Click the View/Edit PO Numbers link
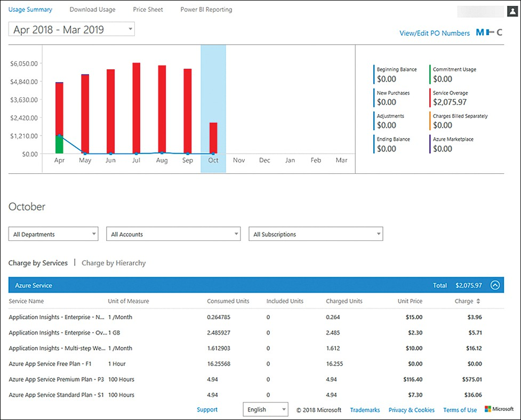The image size is (521, 420). tap(435, 33)
